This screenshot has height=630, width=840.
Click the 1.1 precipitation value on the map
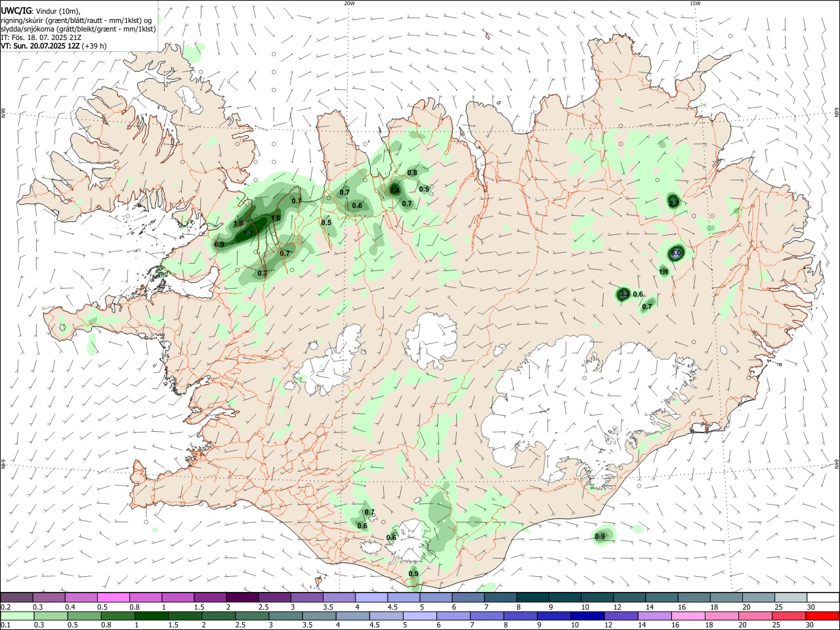click(x=663, y=272)
